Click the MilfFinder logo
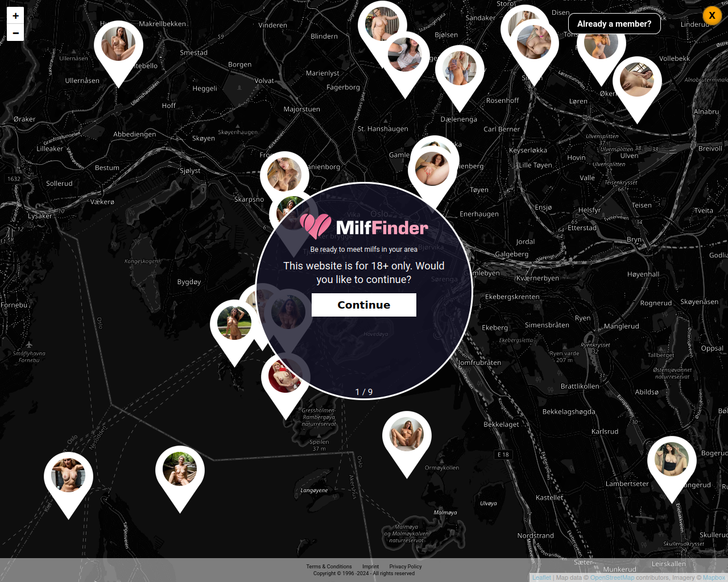The width and height of the screenshot is (728, 582). click(364, 227)
